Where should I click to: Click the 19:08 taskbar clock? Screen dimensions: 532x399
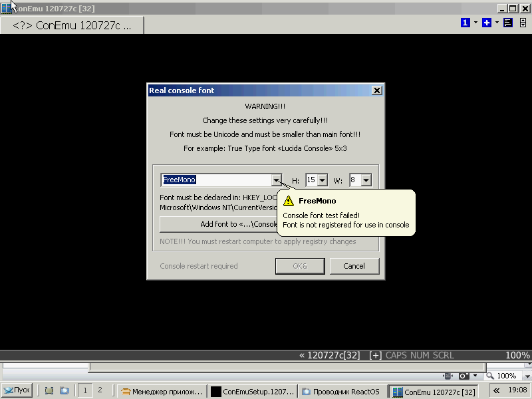[x=518, y=390]
